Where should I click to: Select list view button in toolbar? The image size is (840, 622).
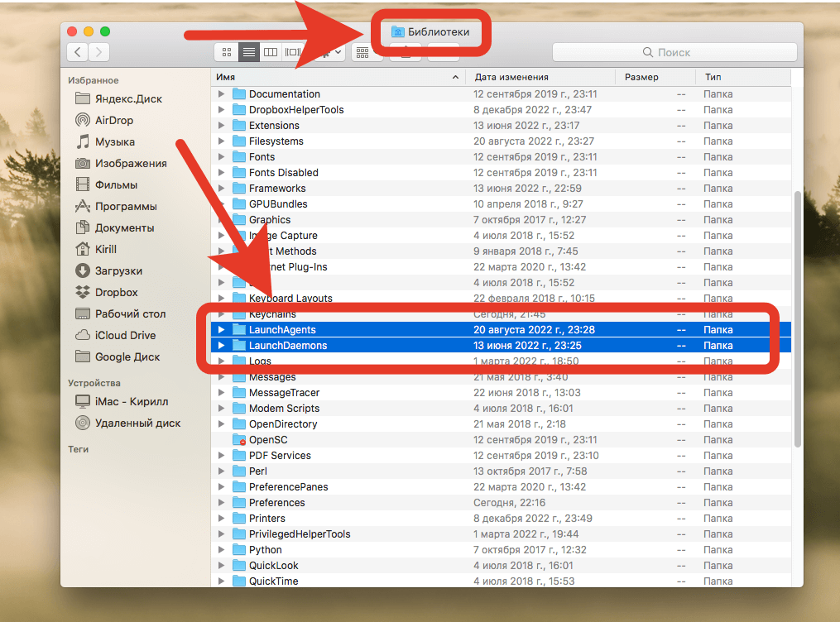click(x=248, y=52)
